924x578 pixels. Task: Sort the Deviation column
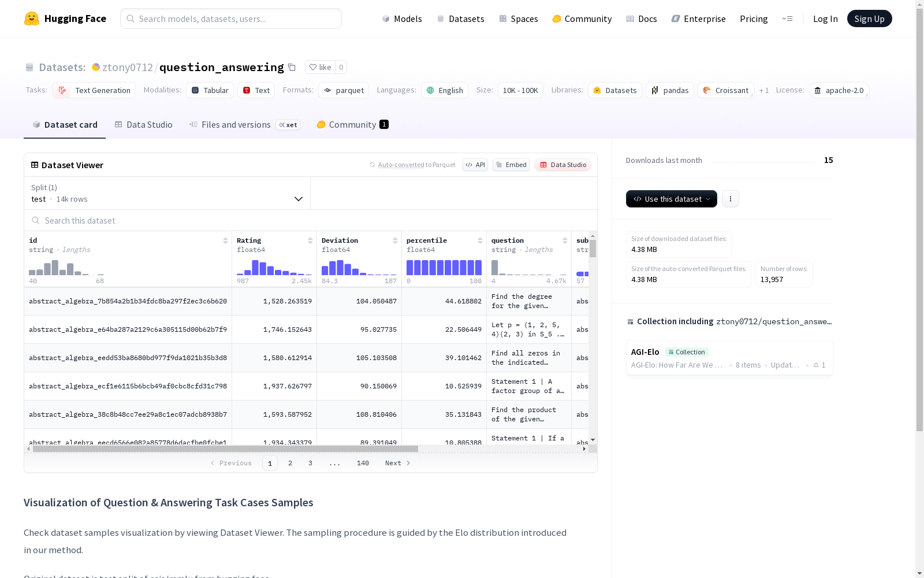(x=395, y=240)
